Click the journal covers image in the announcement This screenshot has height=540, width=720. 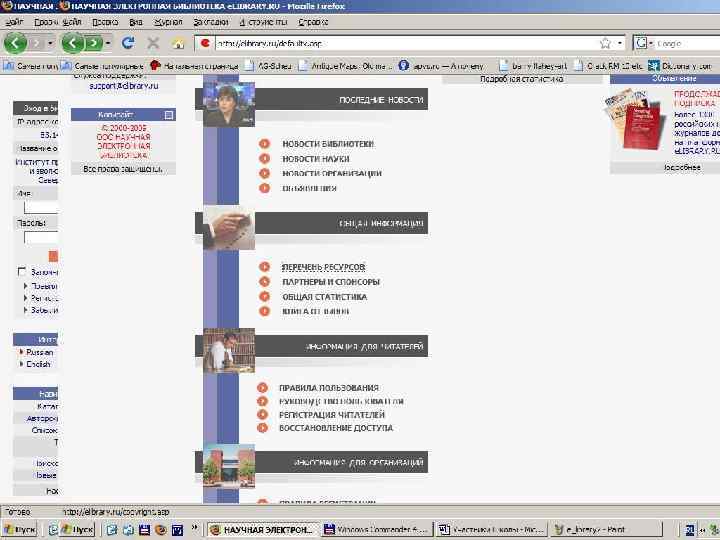click(636, 119)
